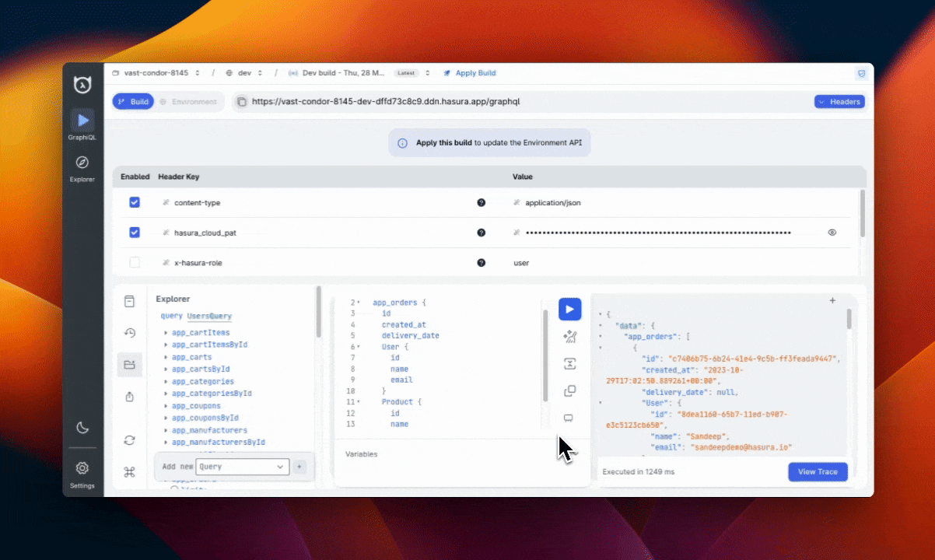The image size is (935, 560).
Task: Prettify query with the magic broom icon
Action: pos(569,337)
